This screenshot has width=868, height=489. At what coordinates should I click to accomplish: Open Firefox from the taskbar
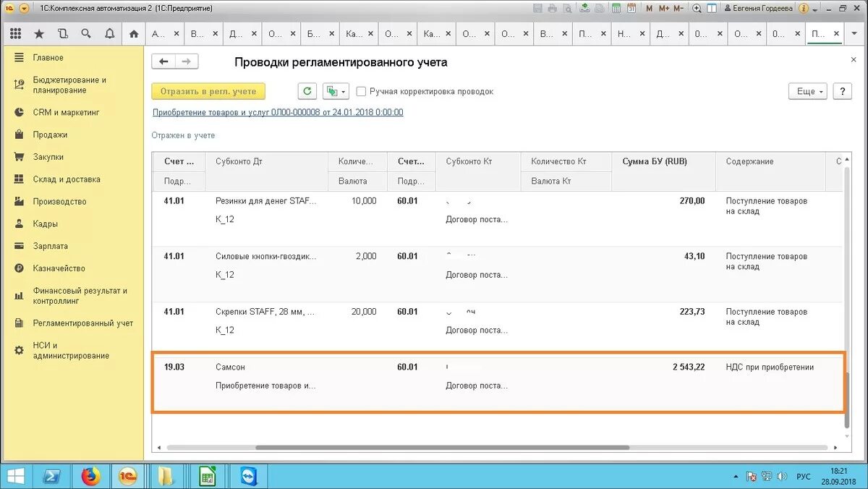point(90,476)
